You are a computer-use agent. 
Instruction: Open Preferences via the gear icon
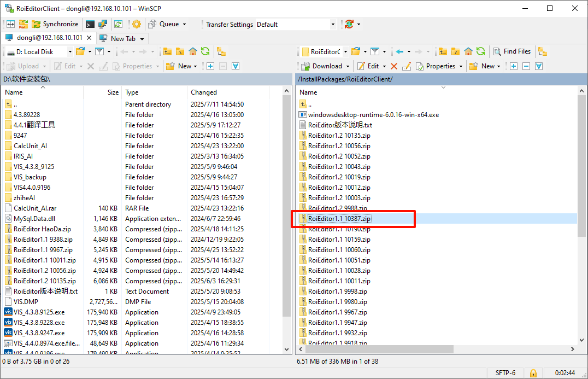(x=137, y=25)
